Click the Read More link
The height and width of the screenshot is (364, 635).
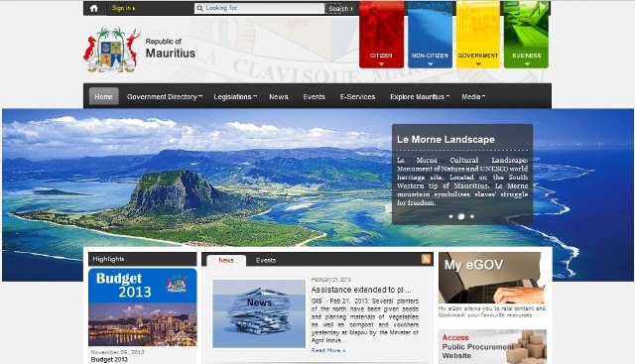click(328, 350)
